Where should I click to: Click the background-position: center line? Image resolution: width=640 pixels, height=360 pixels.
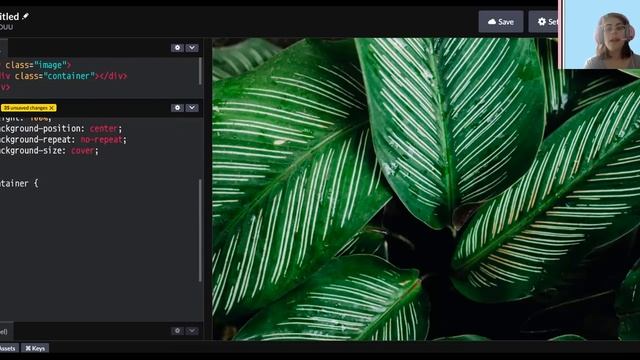[61, 129]
